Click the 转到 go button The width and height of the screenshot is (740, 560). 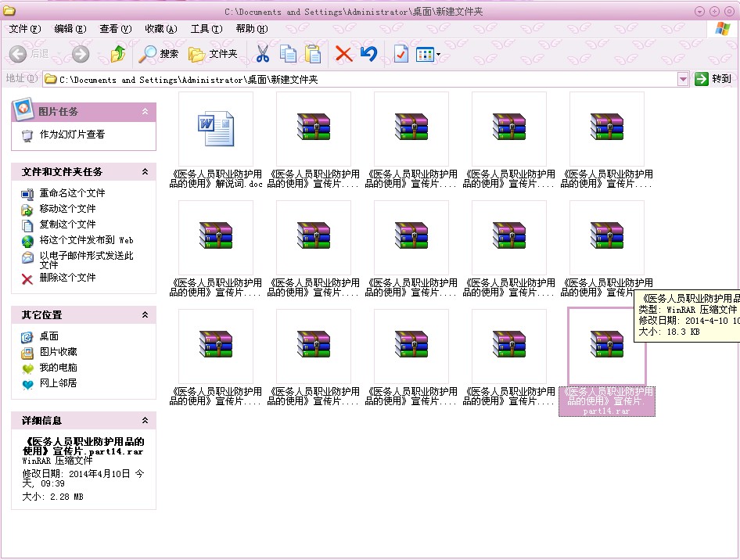713,79
